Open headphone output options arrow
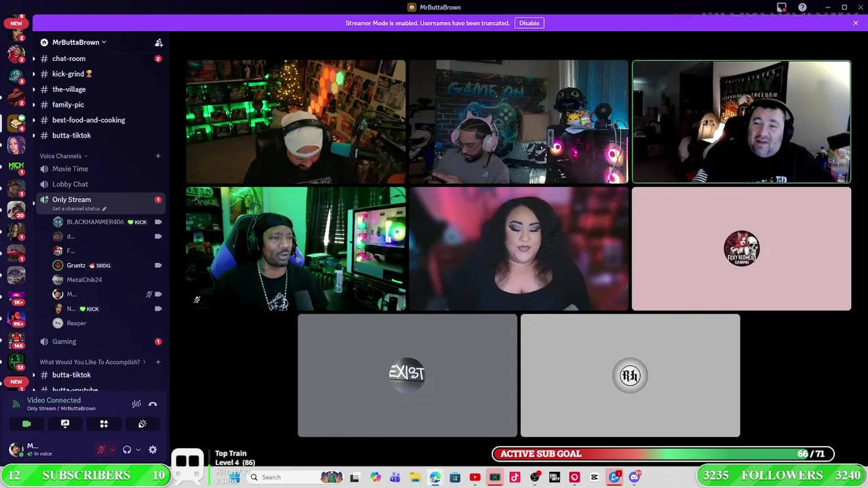 click(x=138, y=449)
